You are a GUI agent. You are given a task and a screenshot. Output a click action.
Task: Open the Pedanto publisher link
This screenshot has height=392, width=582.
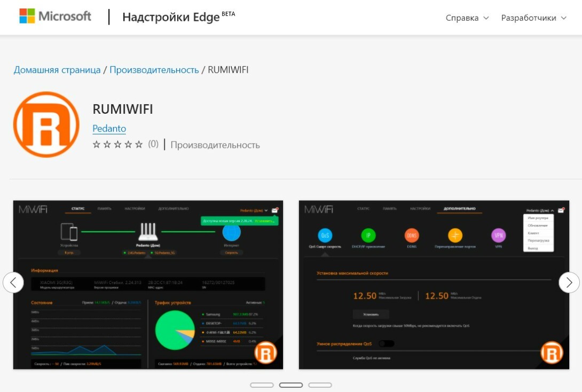pos(109,128)
